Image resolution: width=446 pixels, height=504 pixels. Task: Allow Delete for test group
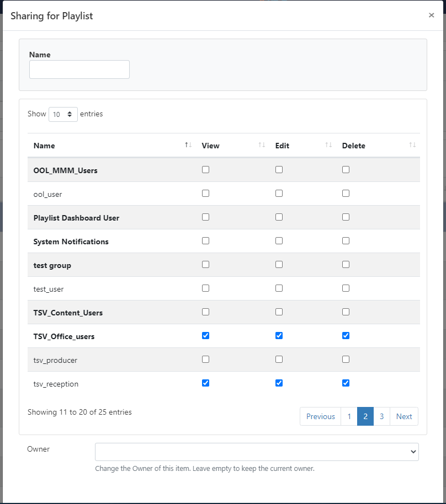[346, 265]
